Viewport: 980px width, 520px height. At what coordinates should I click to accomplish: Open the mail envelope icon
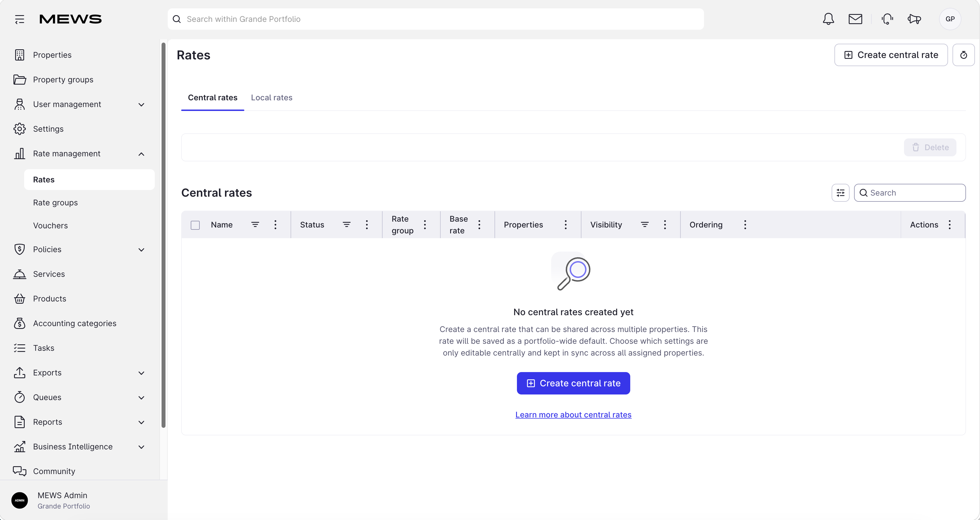855,19
